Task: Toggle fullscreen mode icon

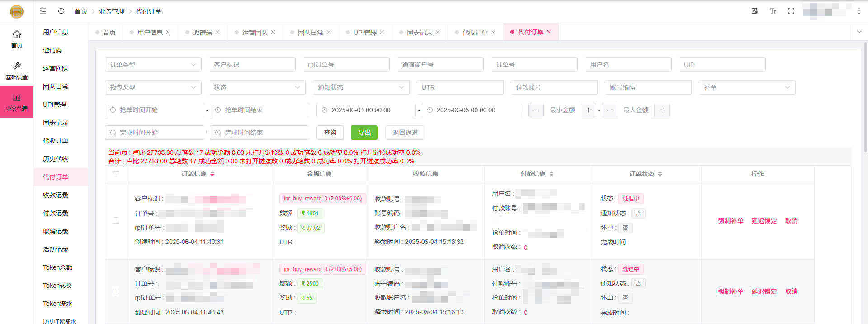Action: [x=791, y=11]
